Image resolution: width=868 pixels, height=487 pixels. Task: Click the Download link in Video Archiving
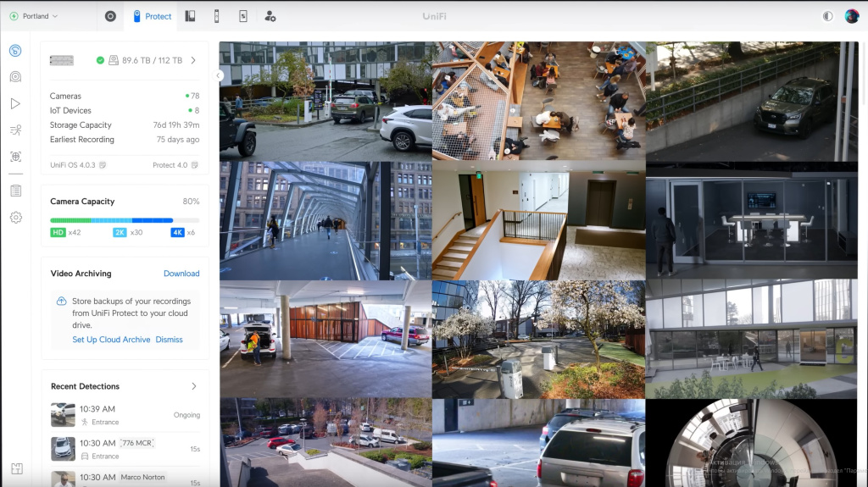[181, 274]
